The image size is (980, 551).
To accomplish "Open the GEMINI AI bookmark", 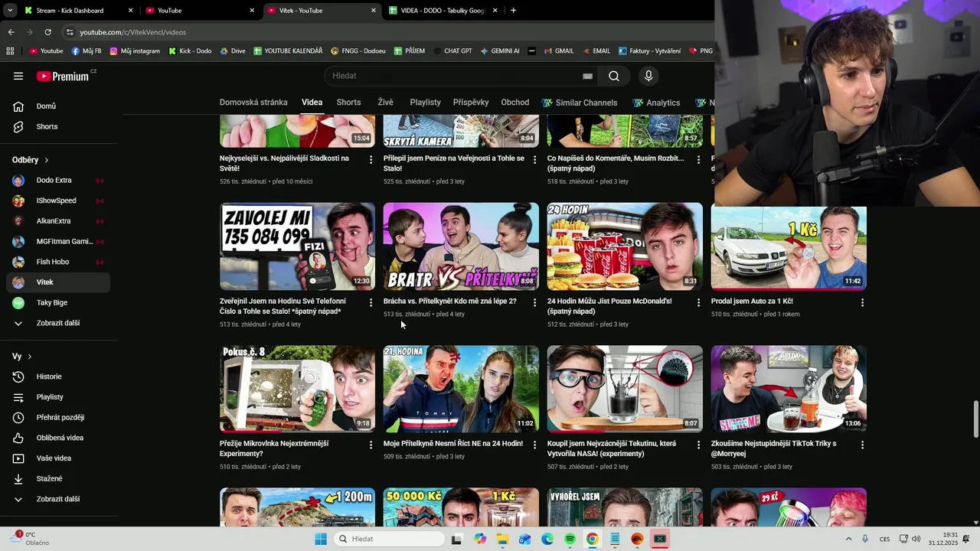I will click(x=500, y=51).
